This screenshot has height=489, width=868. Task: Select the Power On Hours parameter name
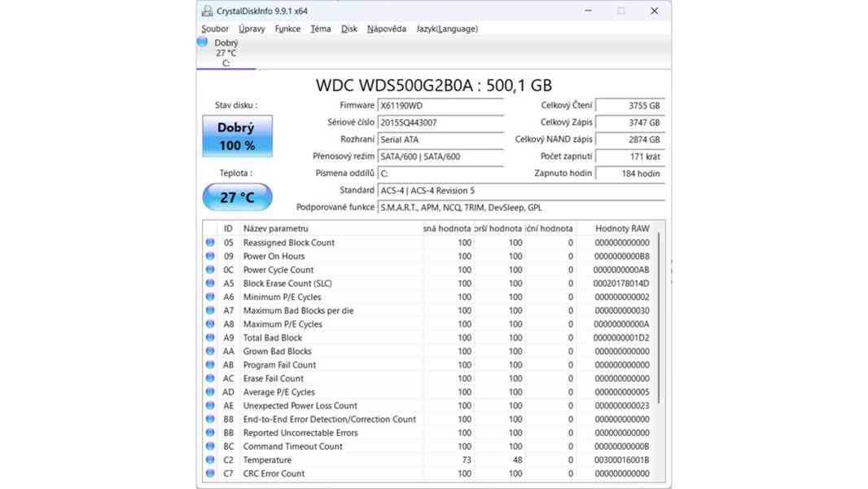pos(274,256)
